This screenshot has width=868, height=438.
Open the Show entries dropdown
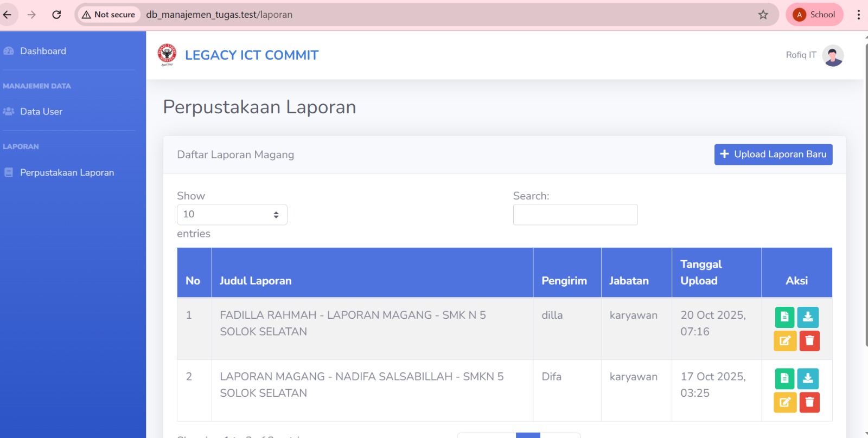pyautogui.click(x=232, y=215)
